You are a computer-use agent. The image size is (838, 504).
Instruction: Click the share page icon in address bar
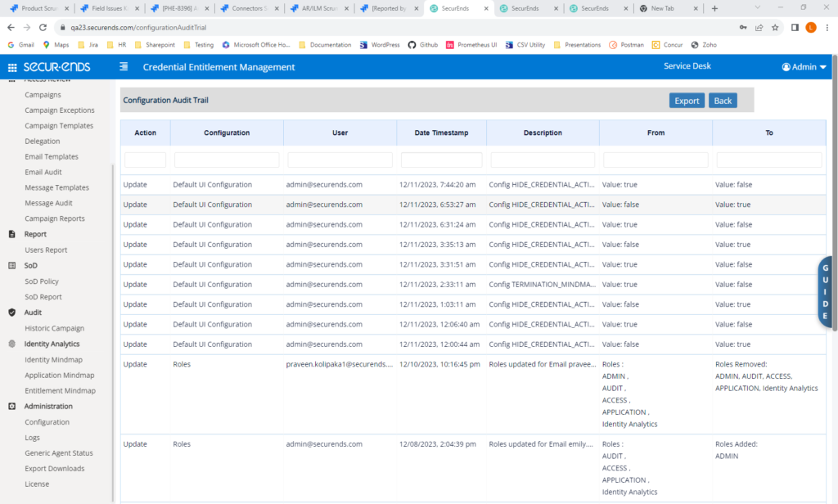pyautogui.click(x=759, y=27)
